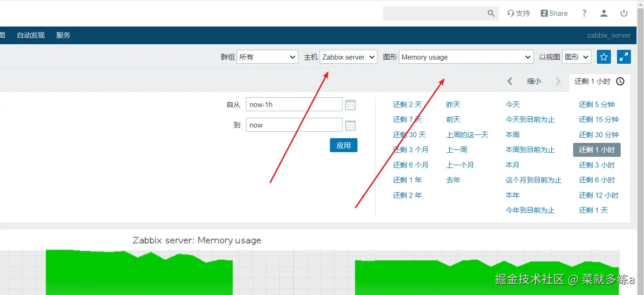Click the 缩小 zoom out button

click(x=534, y=81)
